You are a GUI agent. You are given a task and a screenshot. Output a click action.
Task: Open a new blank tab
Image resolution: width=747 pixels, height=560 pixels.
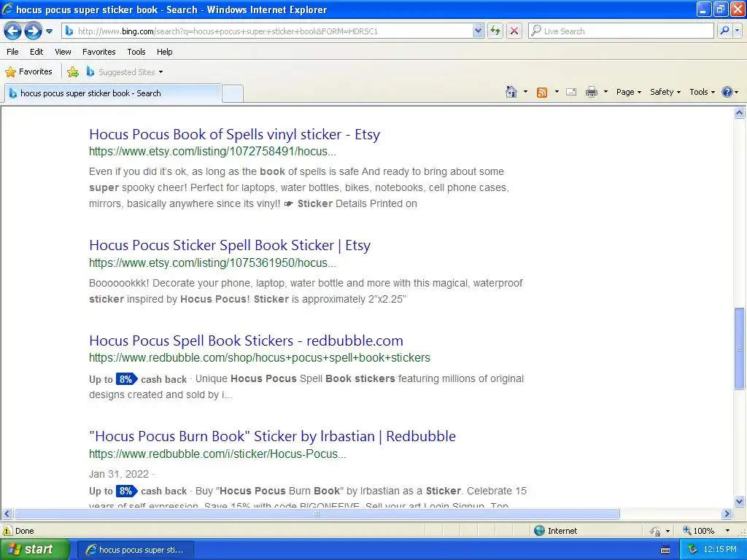click(233, 93)
